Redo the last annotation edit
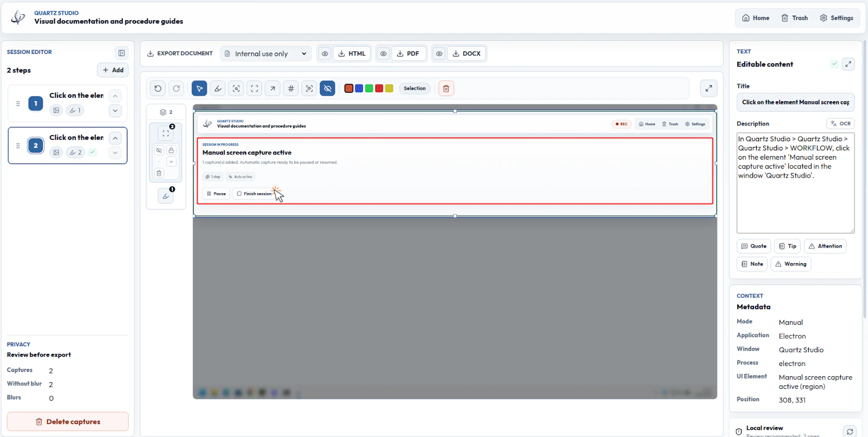Image resolution: width=868 pixels, height=437 pixels. (176, 88)
